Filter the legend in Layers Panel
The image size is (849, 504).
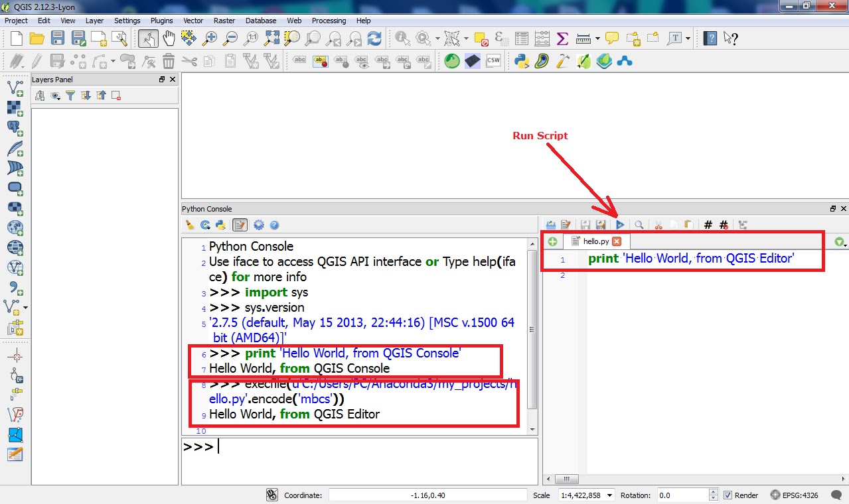(x=70, y=96)
